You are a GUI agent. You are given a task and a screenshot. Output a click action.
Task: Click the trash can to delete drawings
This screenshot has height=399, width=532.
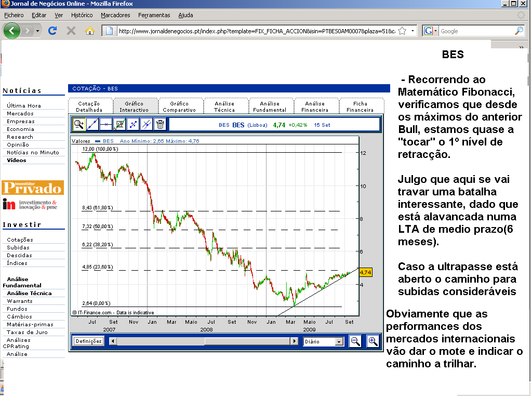[160, 125]
